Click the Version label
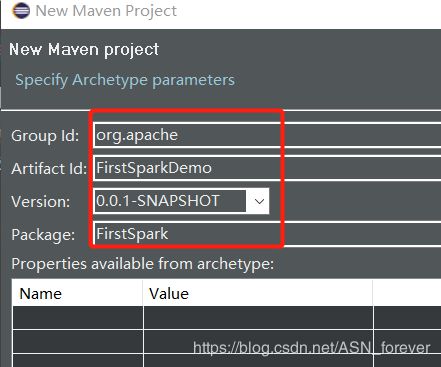 pyautogui.click(x=41, y=202)
